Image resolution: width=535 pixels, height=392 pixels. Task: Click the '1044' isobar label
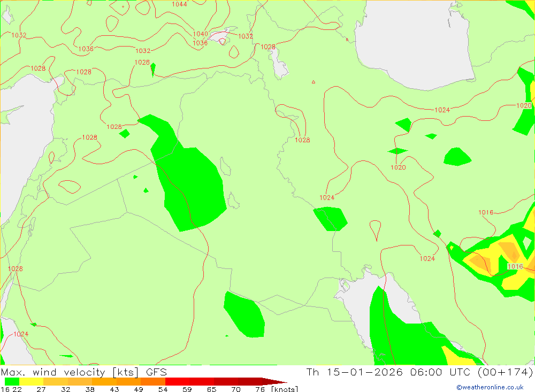point(179,4)
